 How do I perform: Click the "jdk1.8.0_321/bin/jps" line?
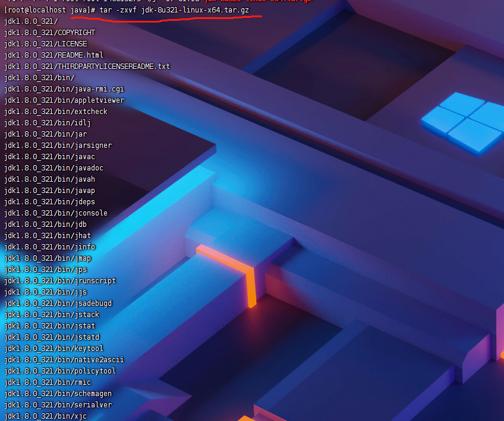point(46,270)
